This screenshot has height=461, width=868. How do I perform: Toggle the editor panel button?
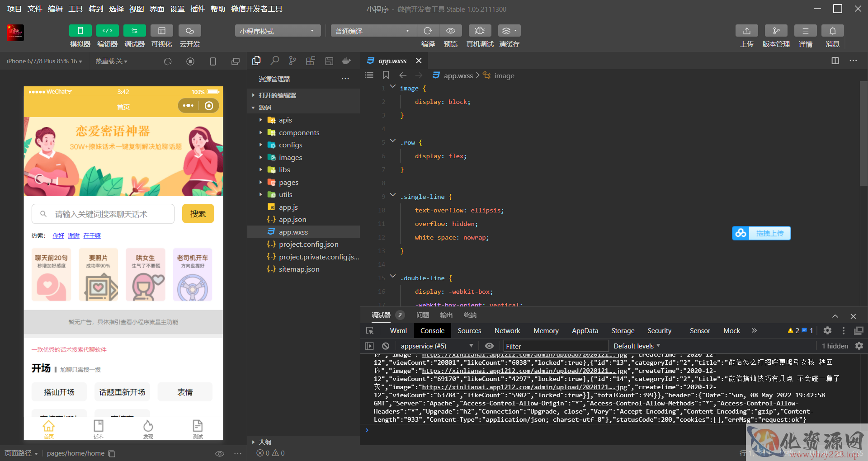[x=108, y=31]
